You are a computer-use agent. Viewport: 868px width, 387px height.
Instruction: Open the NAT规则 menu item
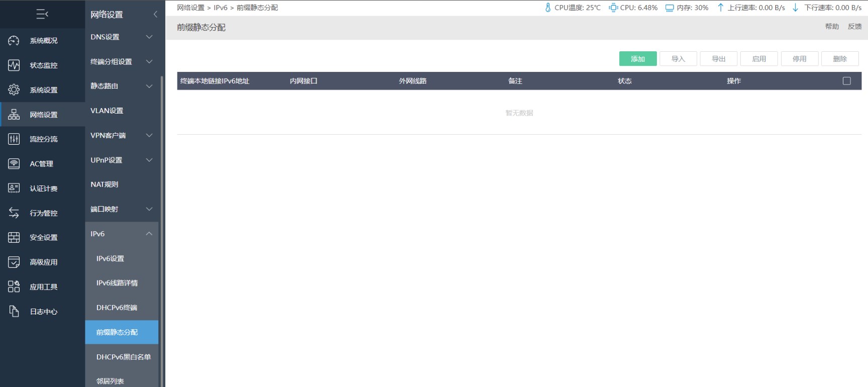point(122,185)
